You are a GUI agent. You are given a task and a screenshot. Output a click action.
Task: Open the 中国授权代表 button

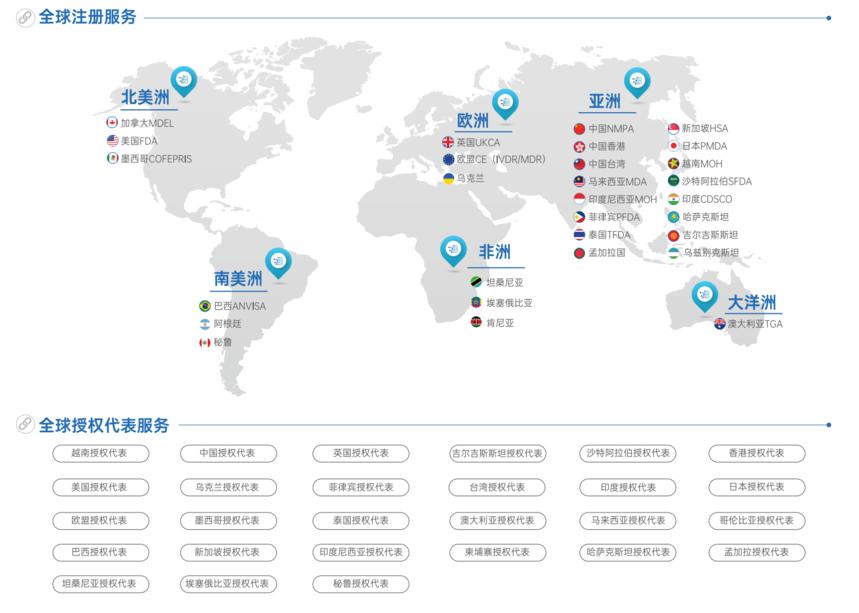coord(228,454)
